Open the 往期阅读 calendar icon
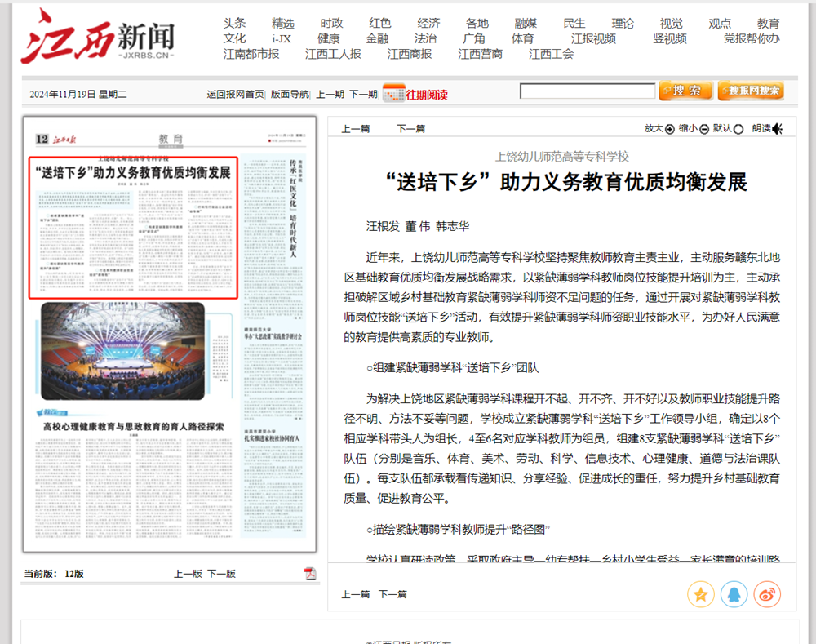This screenshot has height=644, width=816. click(x=393, y=93)
